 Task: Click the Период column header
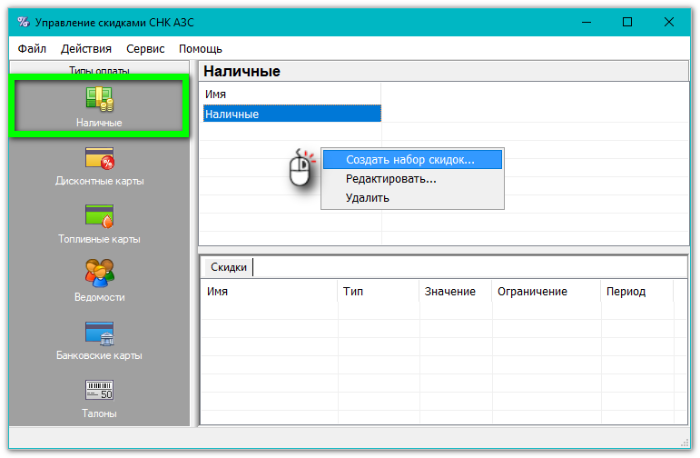pos(626,292)
